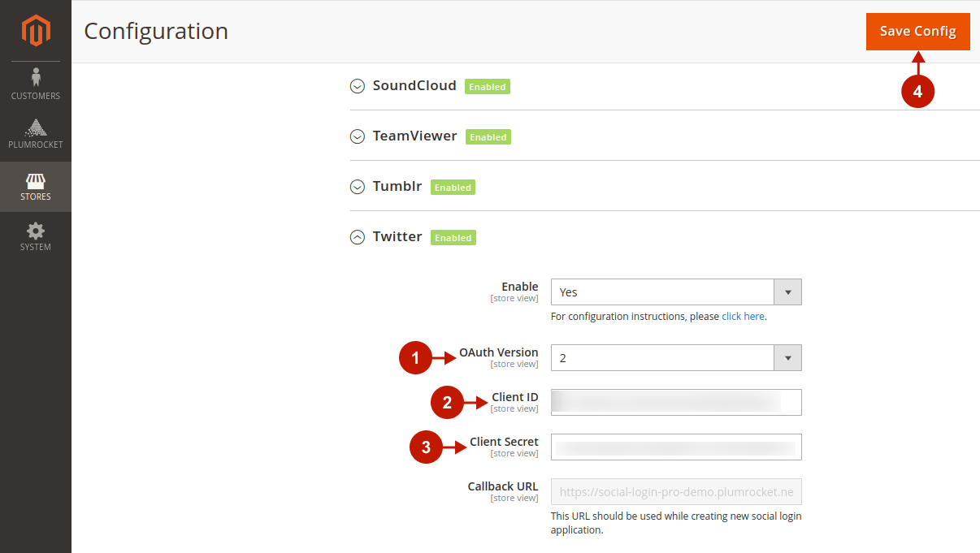Viewport: 980px width, 553px height.
Task: Click the Callback URL field
Action: [x=676, y=491]
